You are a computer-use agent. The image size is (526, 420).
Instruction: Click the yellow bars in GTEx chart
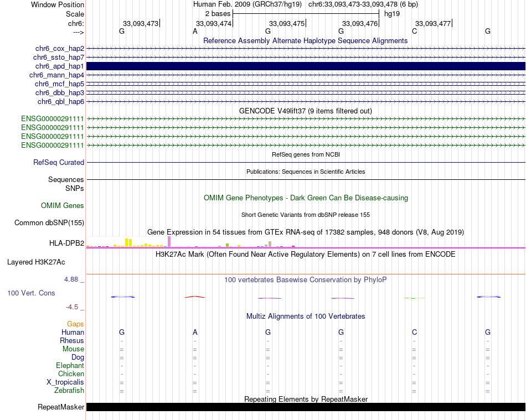(128, 243)
